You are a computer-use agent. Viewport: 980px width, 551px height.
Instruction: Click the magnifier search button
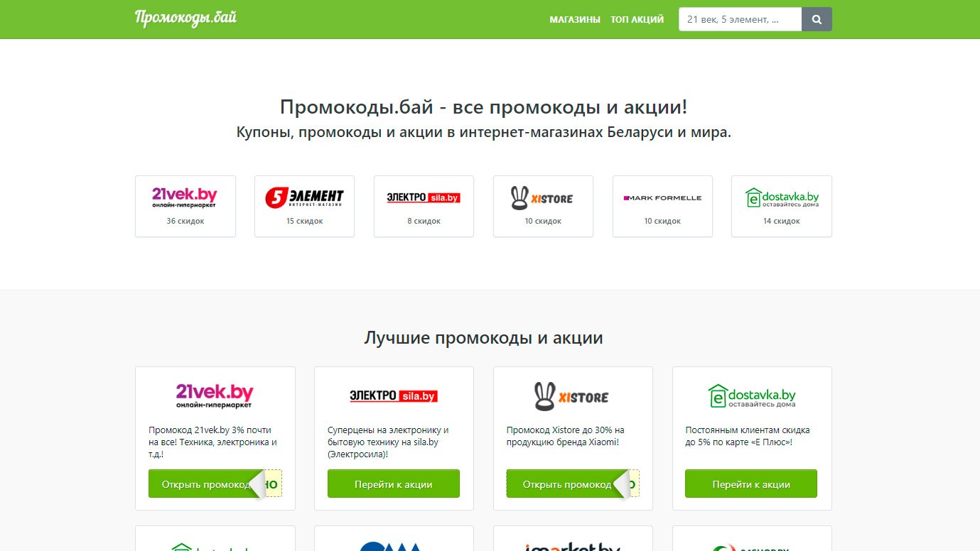click(x=817, y=19)
